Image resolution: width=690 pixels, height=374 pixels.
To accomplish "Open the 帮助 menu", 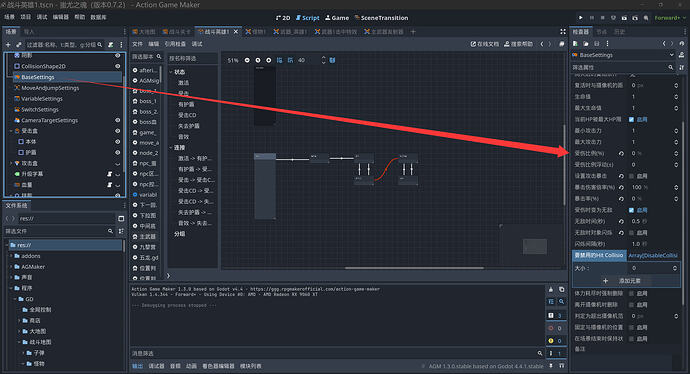I will point(80,17).
